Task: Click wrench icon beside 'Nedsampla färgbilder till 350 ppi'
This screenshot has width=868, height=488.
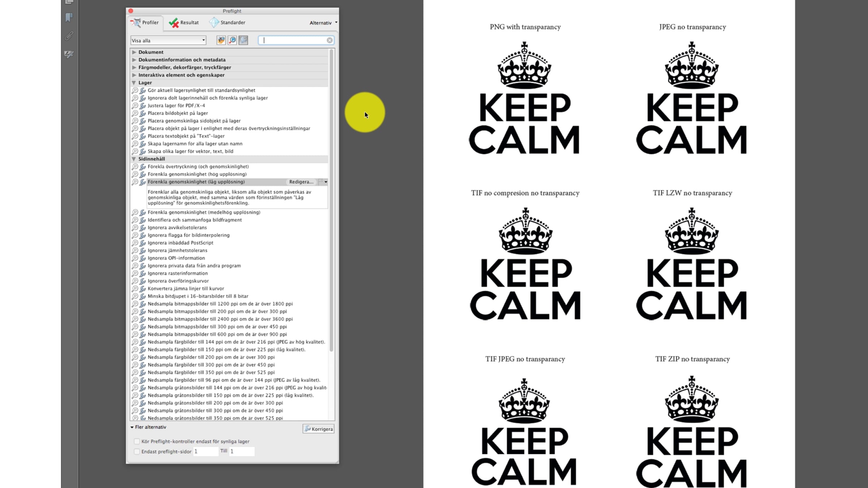Action: coord(143,372)
